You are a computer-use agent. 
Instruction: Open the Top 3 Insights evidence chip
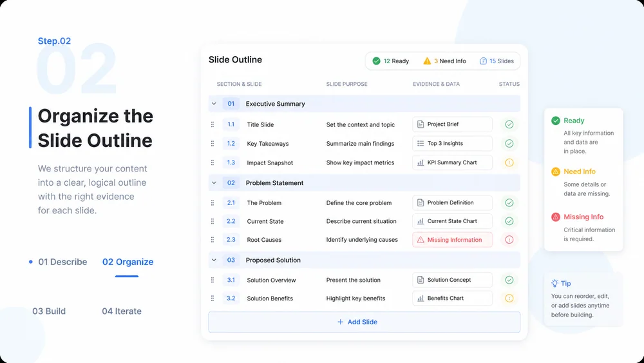[x=452, y=144]
